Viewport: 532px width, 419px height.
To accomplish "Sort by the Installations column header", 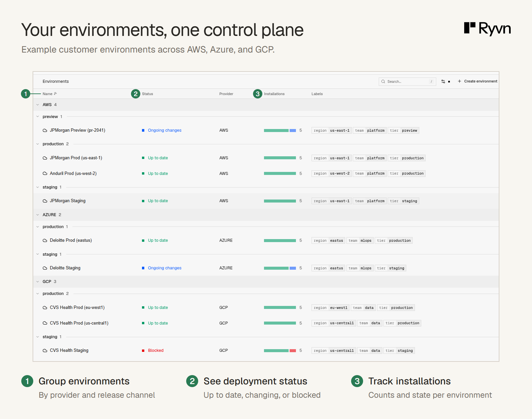I will pyautogui.click(x=274, y=94).
